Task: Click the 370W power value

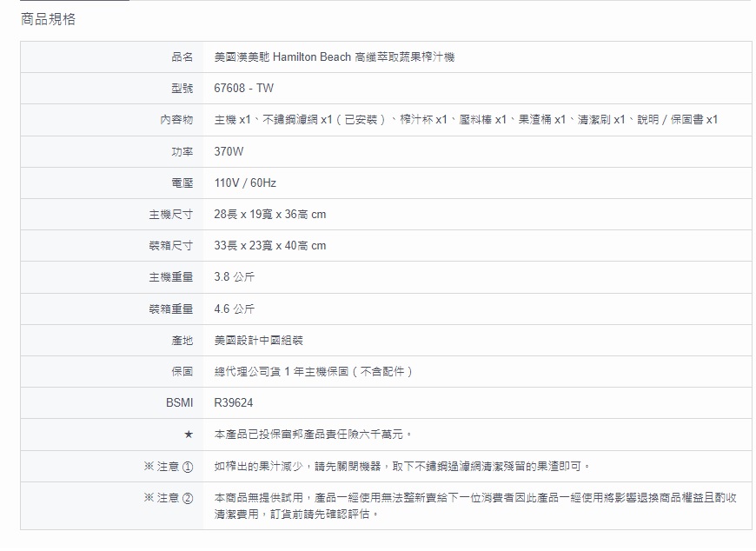Action: pos(229,151)
